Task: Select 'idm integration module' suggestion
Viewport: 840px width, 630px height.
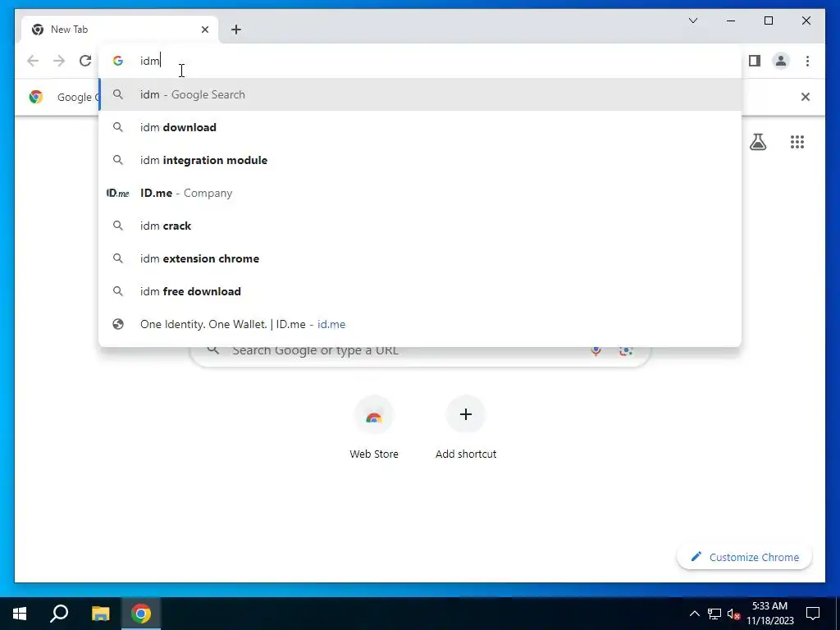Action: point(421,160)
